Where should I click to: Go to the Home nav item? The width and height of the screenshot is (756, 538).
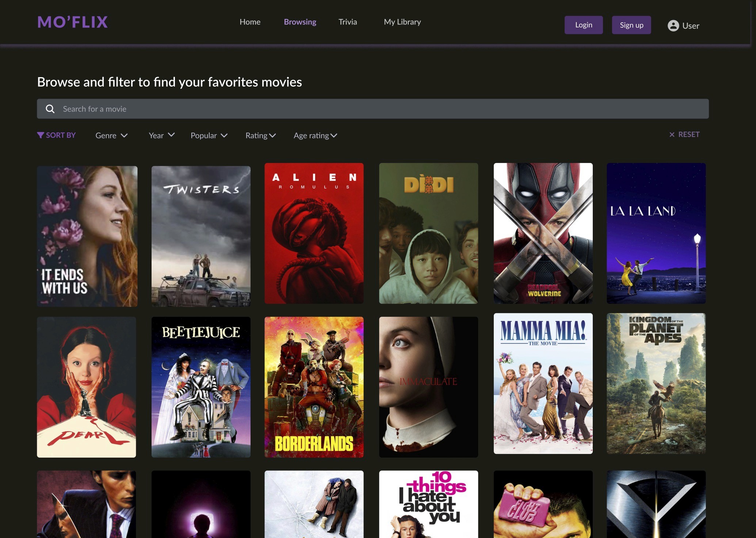click(250, 22)
